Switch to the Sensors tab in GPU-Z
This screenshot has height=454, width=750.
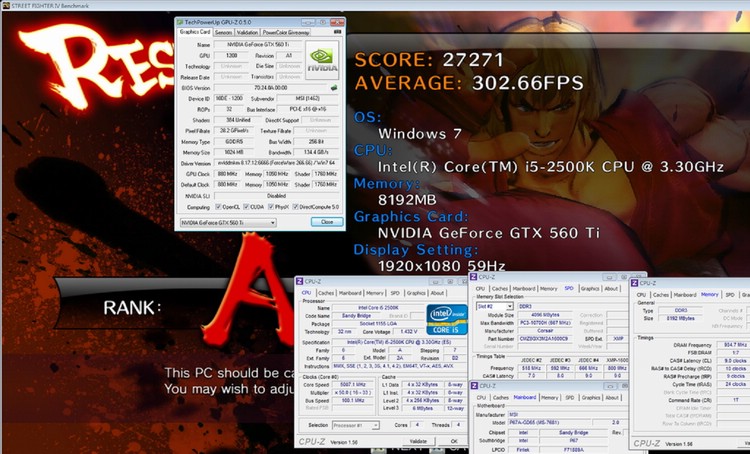[x=223, y=33]
